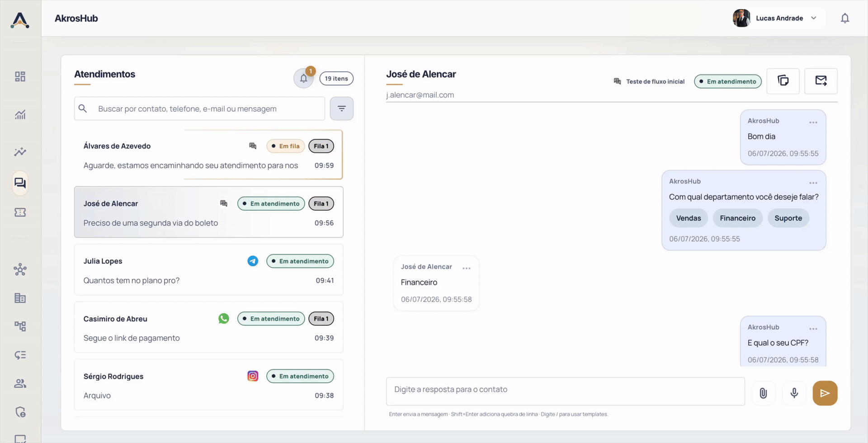Open options on José's 'Financeiro' message
Image resolution: width=868 pixels, height=443 pixels.
pos(467,269)
